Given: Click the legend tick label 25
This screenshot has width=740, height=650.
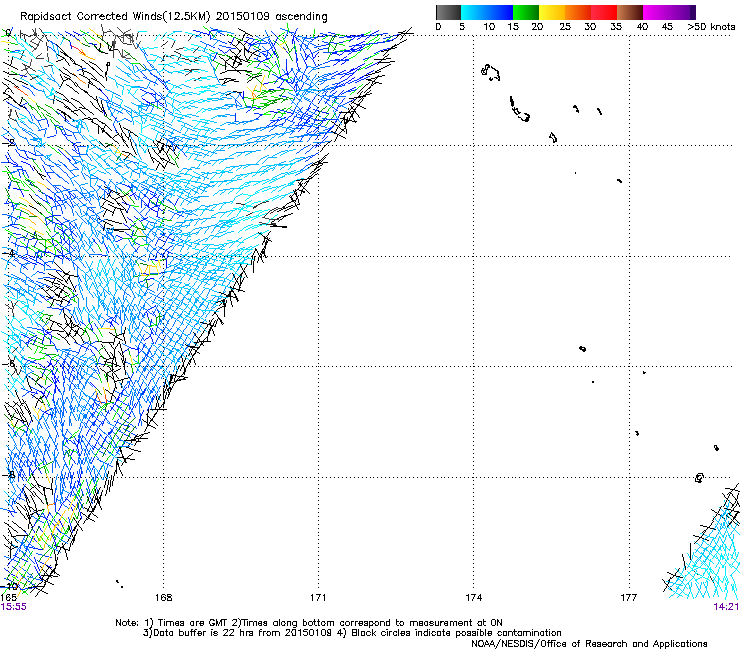Looking at the screenshot, I should pos(564,27).
